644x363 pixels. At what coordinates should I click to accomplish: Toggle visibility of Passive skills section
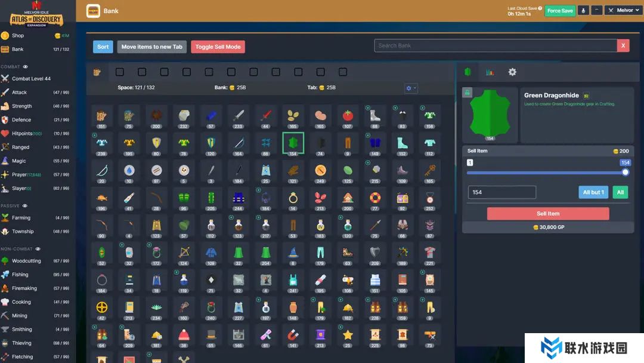pyautogui.click(x=26, y=205)
